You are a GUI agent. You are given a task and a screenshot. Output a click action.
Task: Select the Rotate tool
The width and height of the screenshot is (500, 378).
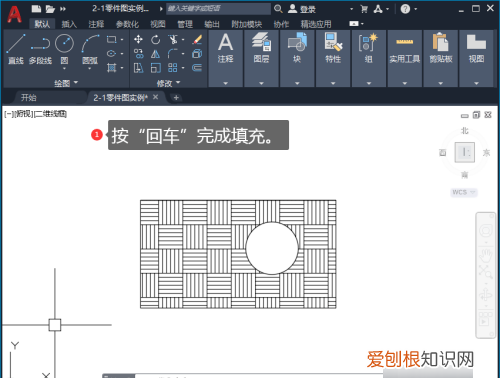click(155, 40)
